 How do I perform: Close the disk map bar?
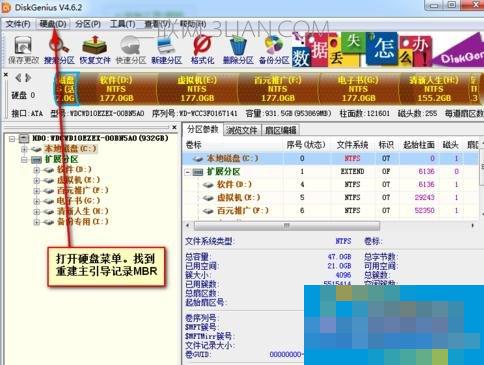(6, 75)
